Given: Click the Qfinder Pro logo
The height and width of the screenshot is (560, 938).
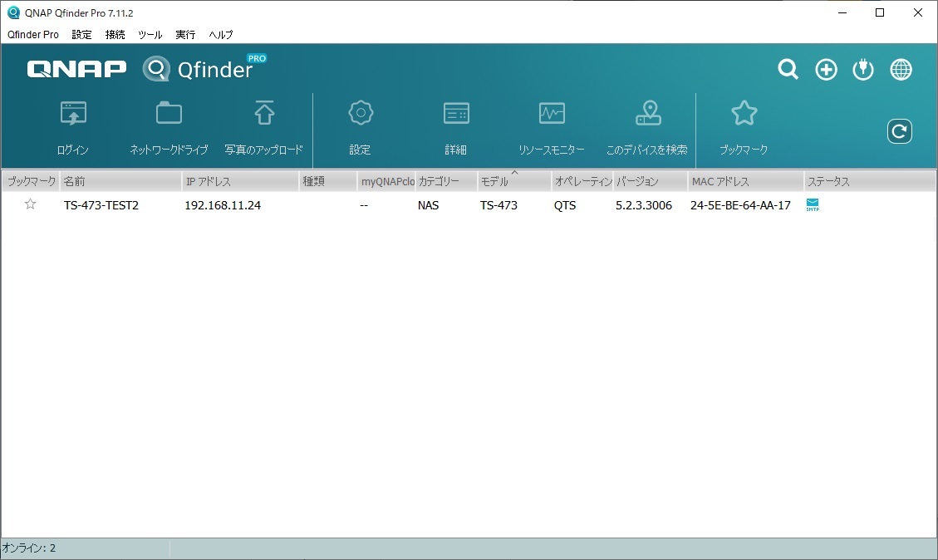Looking at the screenshot, I should (x=204, y=69).
